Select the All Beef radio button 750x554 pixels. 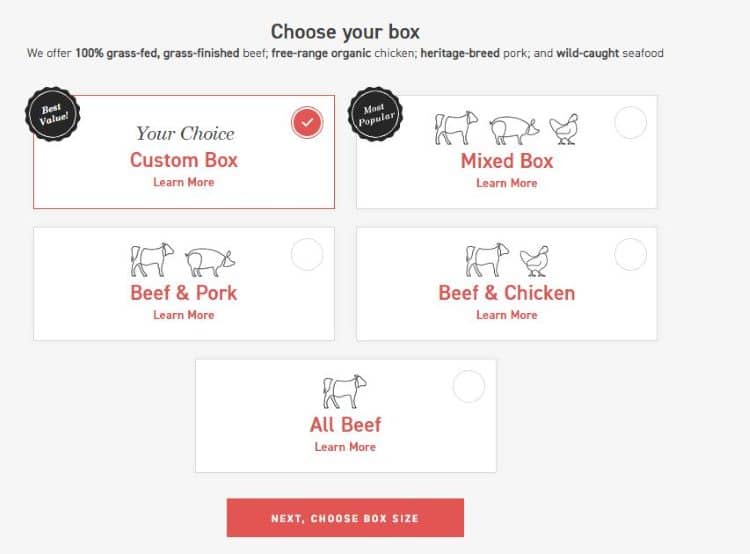click(469, 386)
